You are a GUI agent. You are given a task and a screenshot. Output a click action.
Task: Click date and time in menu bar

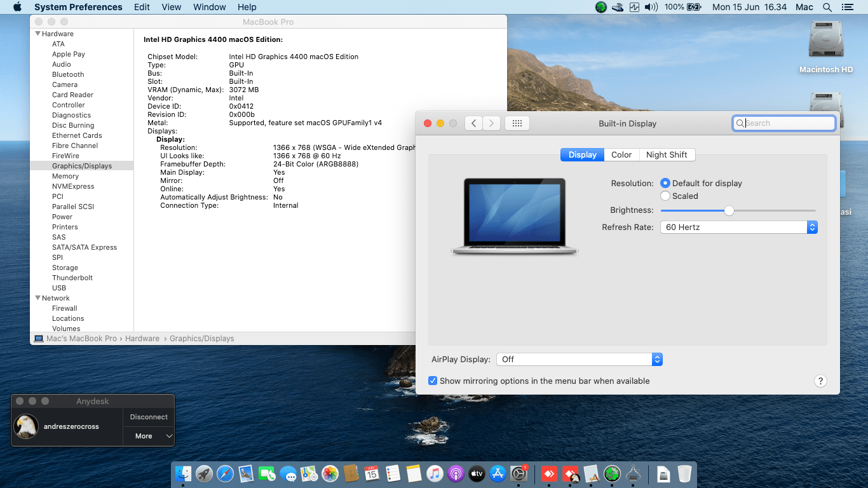click(749, 7)
